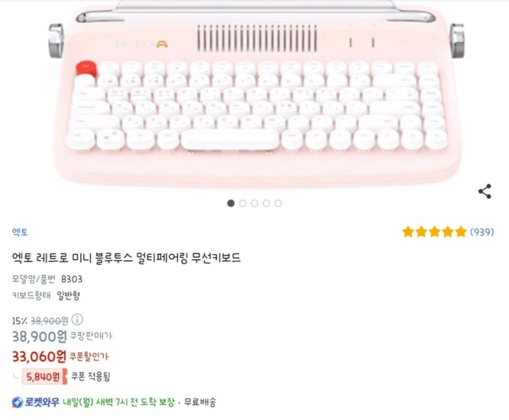The image size is (509, 420).
Task: Click the 38,900원 Coupang sale price
Action: (x=39, y=336)
